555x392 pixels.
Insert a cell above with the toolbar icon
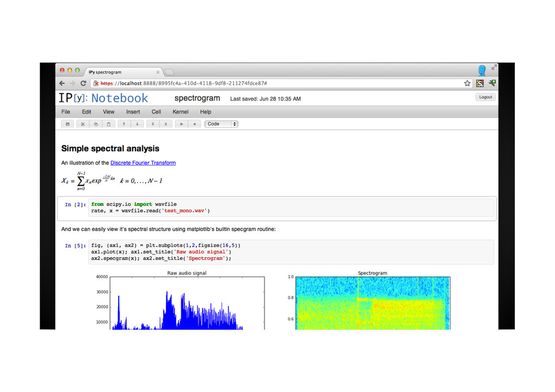tap(152, 124)
